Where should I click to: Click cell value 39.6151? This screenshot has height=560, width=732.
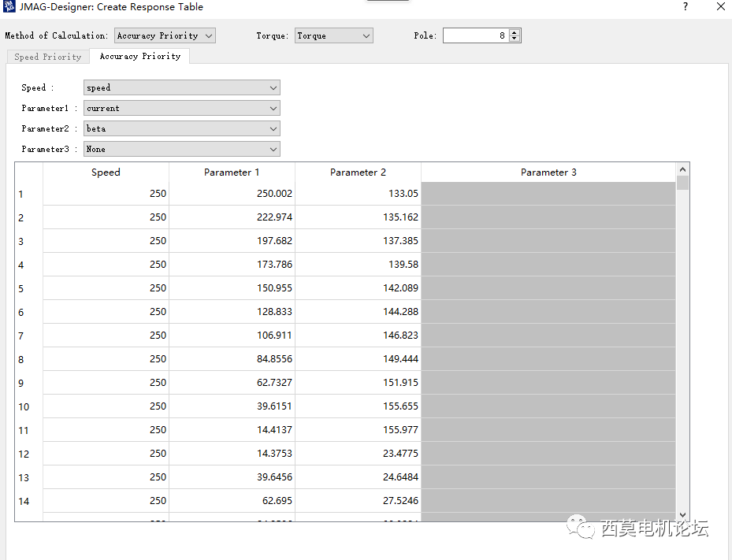point(232,406)
